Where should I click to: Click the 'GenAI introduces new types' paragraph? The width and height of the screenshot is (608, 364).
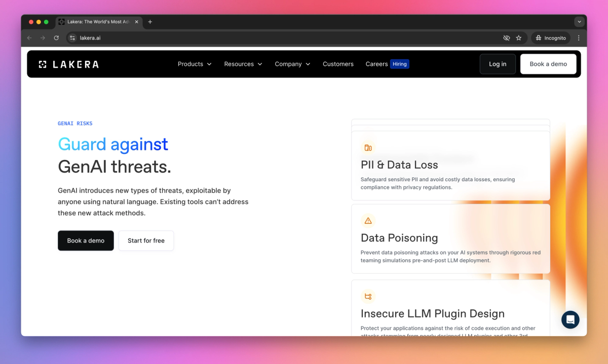(x=153, y=202)
